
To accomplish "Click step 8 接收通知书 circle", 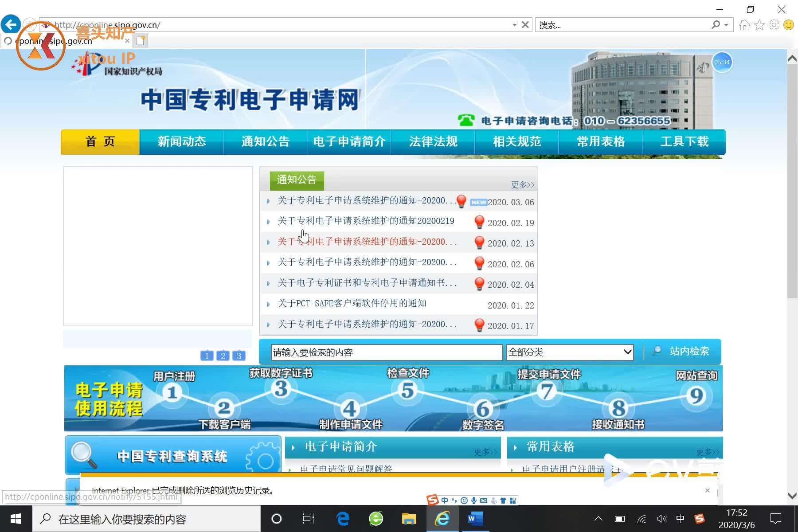I will [618, 408].
